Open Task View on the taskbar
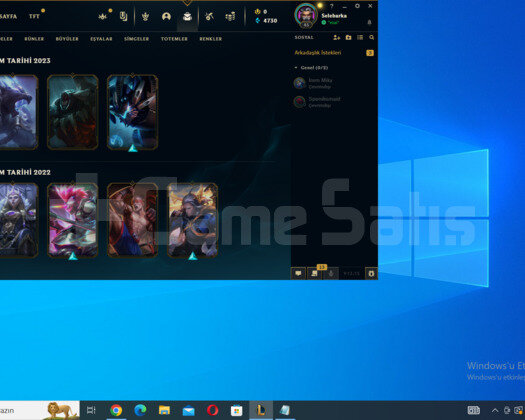 tap(91, 410)
